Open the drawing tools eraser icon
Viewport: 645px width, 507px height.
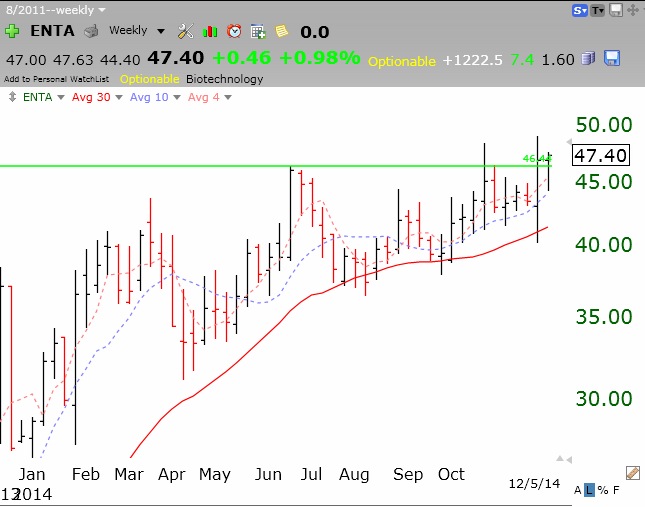pos(632,472)
